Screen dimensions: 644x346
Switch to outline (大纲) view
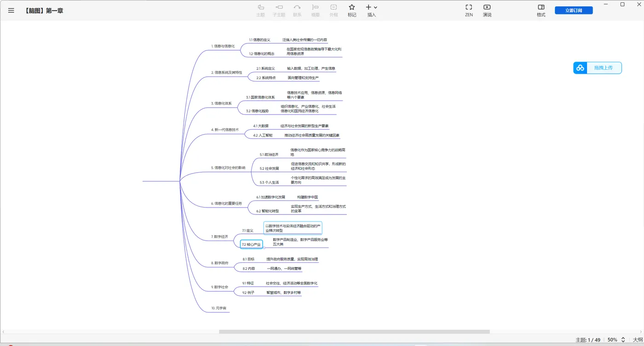pyautogui.click(x=638, y=340)
